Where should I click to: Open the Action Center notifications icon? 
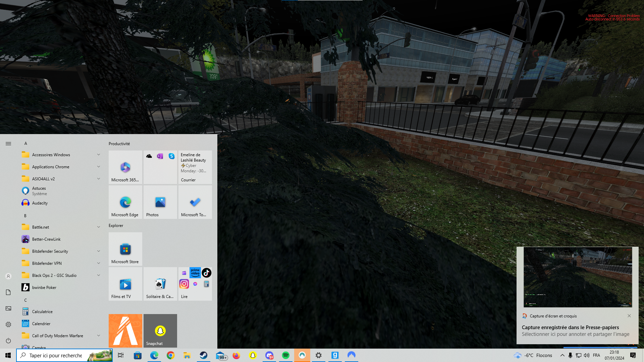(633, 355)
